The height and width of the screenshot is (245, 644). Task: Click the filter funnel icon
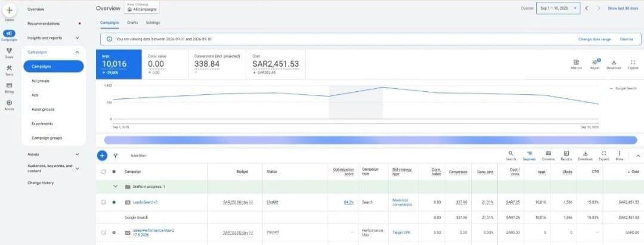(116, 156)
